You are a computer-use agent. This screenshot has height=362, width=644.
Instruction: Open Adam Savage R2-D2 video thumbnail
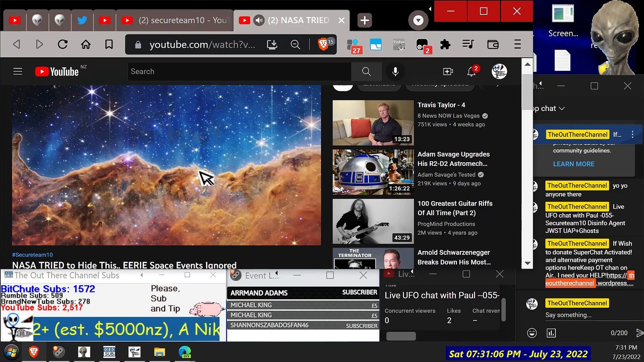tap(373, 172)
